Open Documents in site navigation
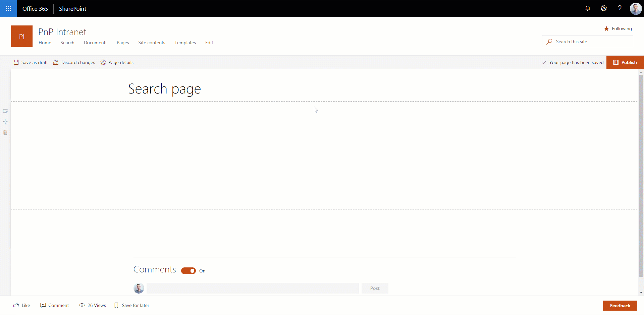 pos(96,43)
